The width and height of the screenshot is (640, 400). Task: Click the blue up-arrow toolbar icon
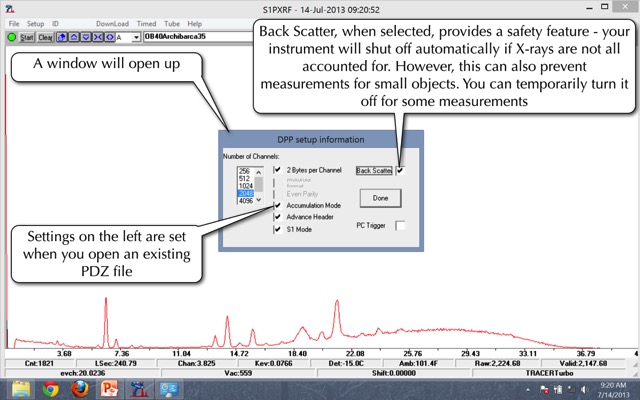click(x=73, y=37)
